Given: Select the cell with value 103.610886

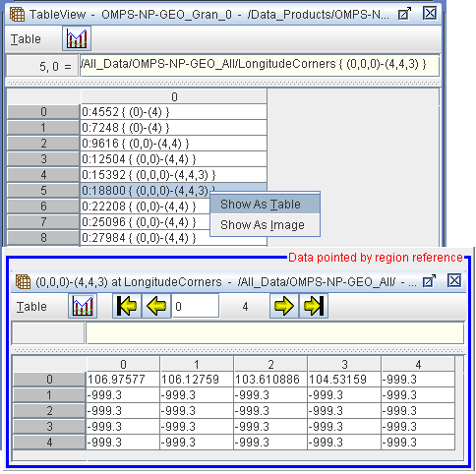Looking at the screenshot, I should (x=270, y=380).
